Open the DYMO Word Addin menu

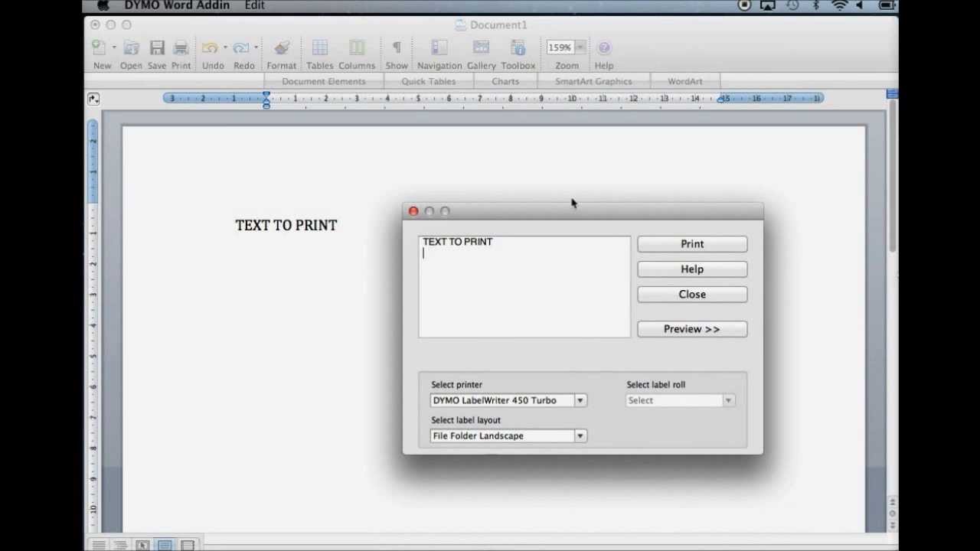177,5
